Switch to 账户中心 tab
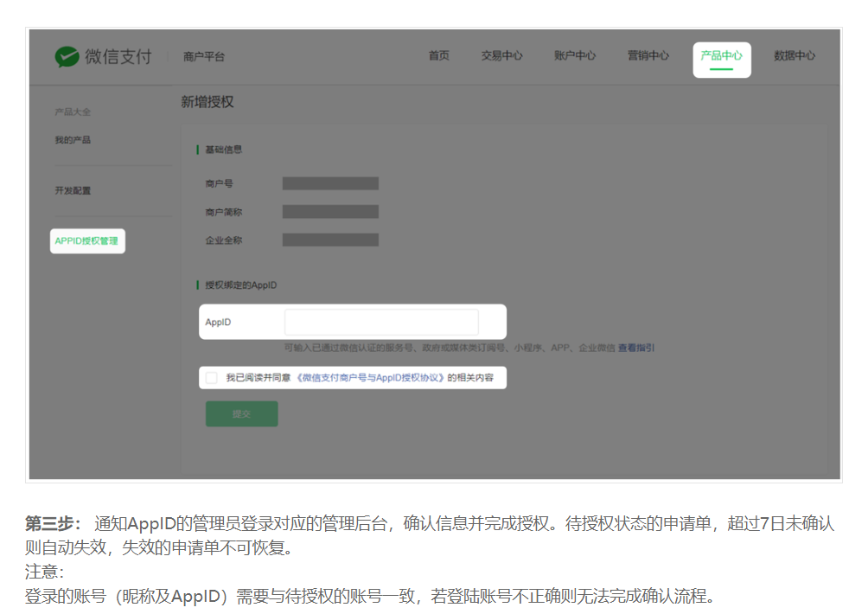 575,55
